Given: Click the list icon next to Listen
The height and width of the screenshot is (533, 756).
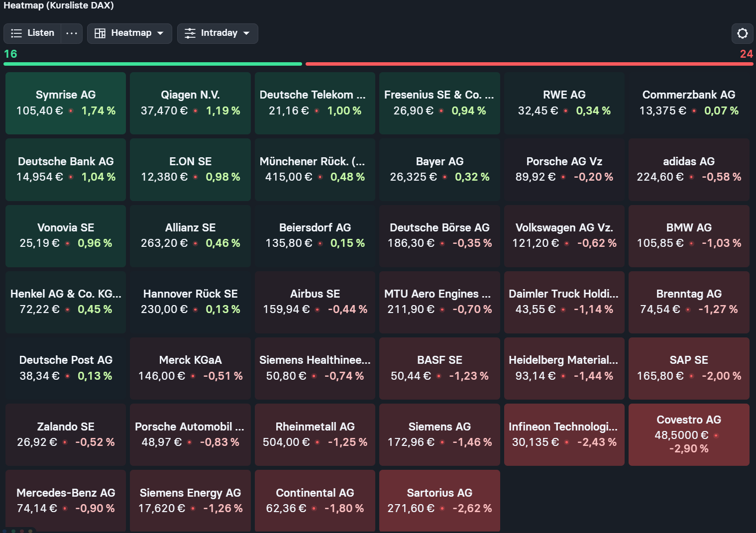Looking at the screenshot, I should (x=16, y=33).
